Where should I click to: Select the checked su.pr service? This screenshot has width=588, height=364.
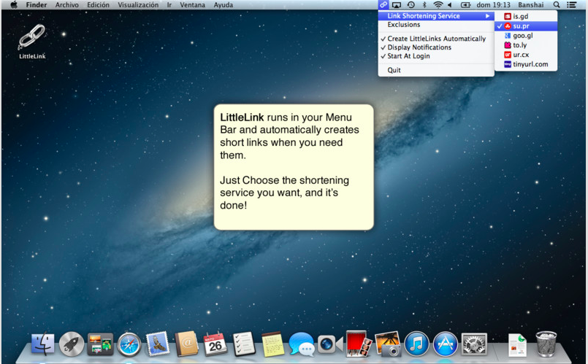pyautogui.click(x=526, y=26)
